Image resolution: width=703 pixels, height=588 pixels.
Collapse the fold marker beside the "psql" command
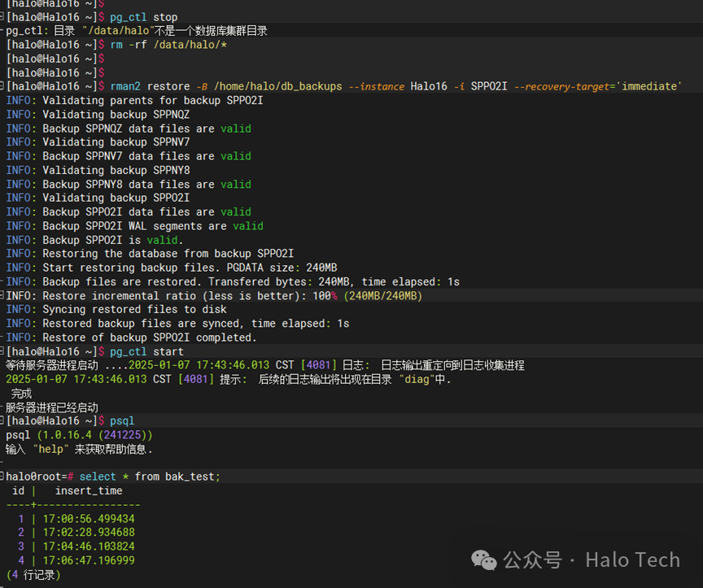click(x=2, y=420)
